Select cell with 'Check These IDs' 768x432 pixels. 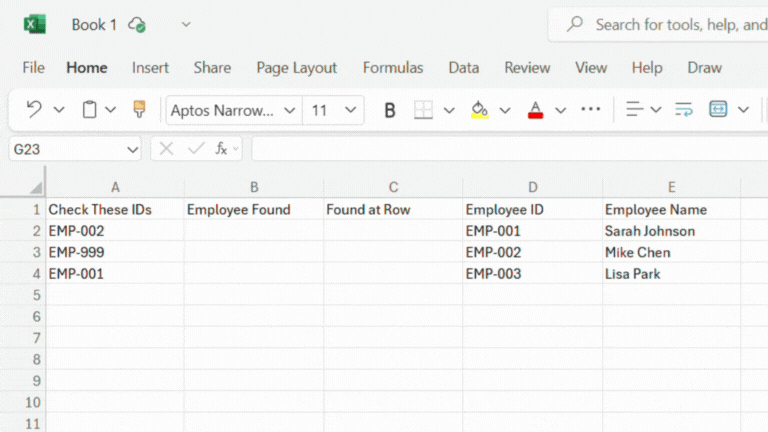pos(115,210)
